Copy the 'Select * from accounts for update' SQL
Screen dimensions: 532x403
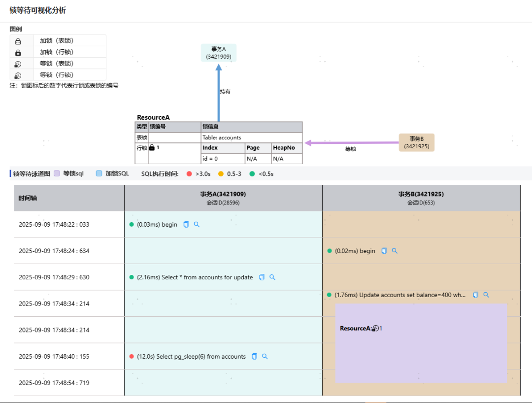pyautogui.click(x=262, y=277)
